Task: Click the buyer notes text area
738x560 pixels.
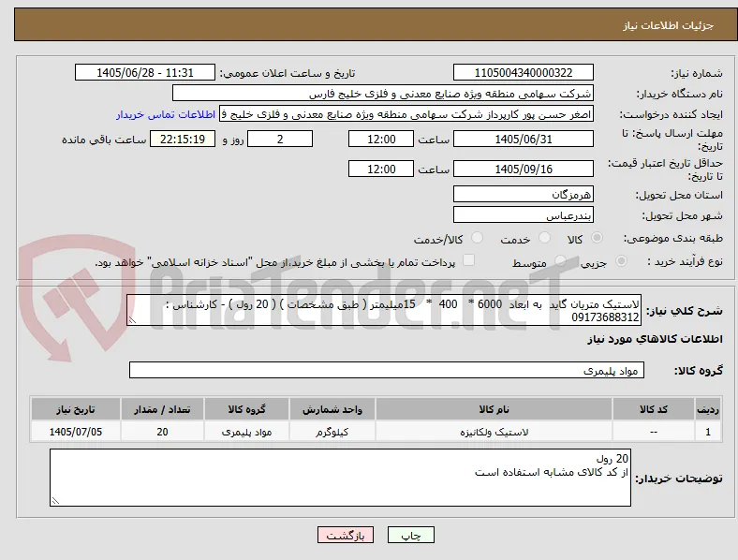Action: point(340,478)
